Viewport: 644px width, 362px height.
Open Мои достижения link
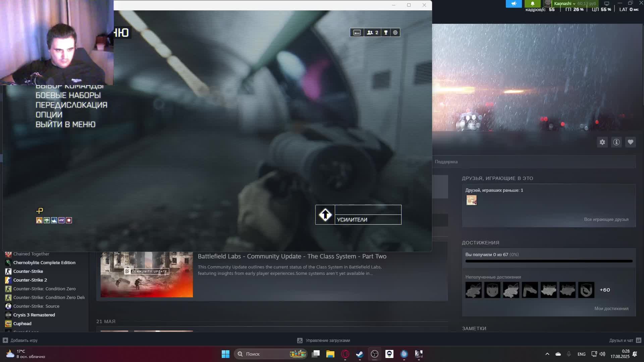point(611,308)
